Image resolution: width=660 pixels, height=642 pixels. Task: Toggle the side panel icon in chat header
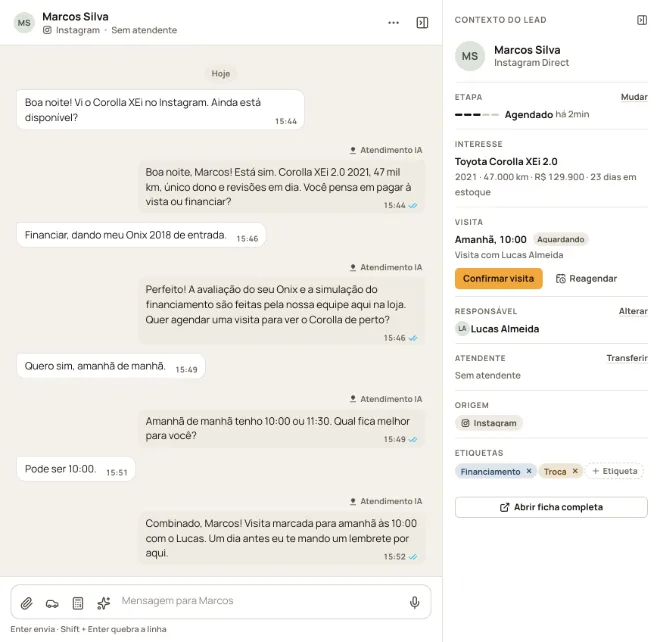point(422,23)
